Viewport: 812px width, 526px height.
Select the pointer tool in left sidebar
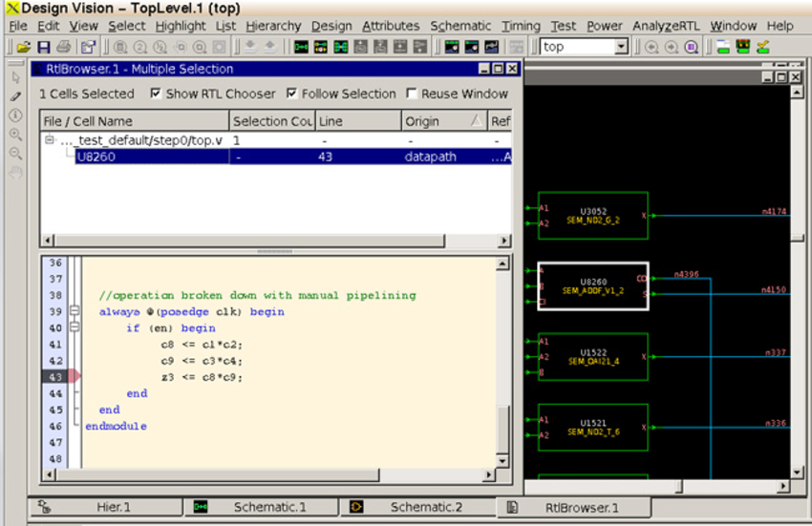click(15, 77)
